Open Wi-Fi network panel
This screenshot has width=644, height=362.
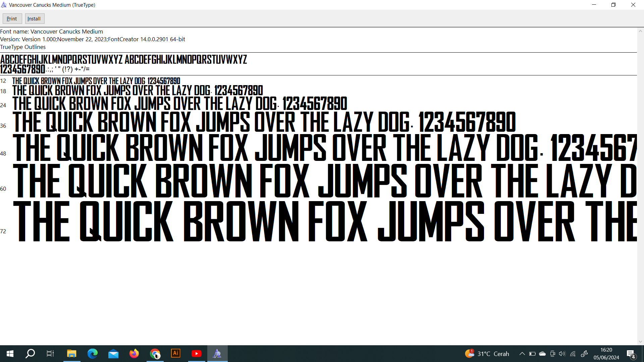[573, 354]
